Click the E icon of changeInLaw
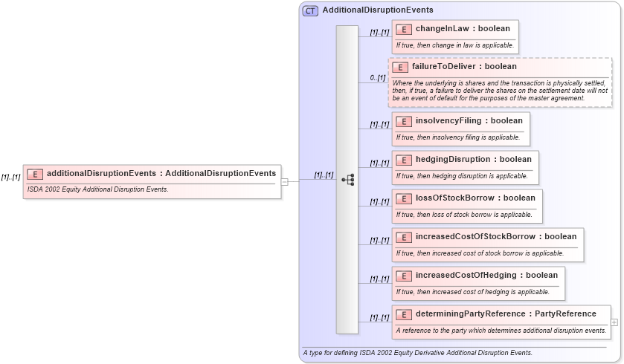Screen dimensions: 624x364 [404, 30]
